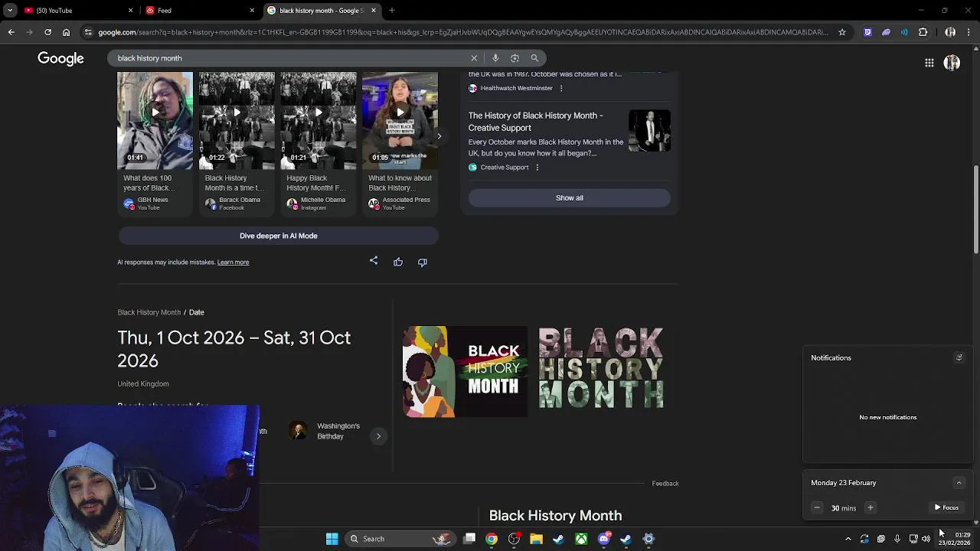Open Chrome from the taskbar
Screen dimensions: 980x551
[492, 539]
